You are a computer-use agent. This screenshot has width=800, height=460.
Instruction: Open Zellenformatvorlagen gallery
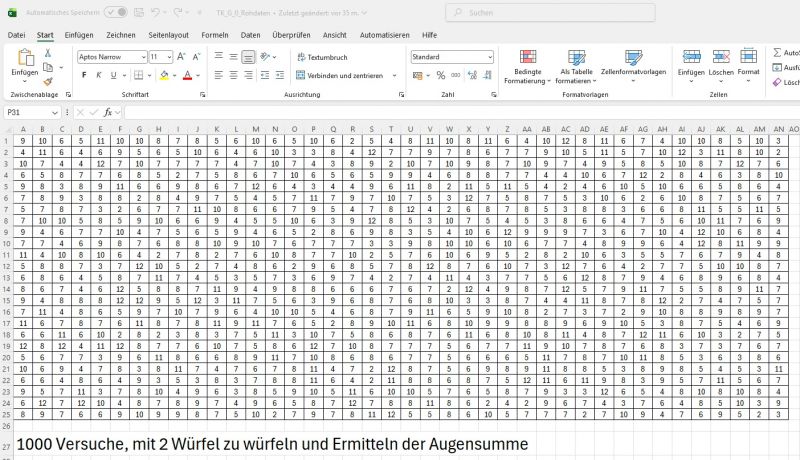coord(633,65)
